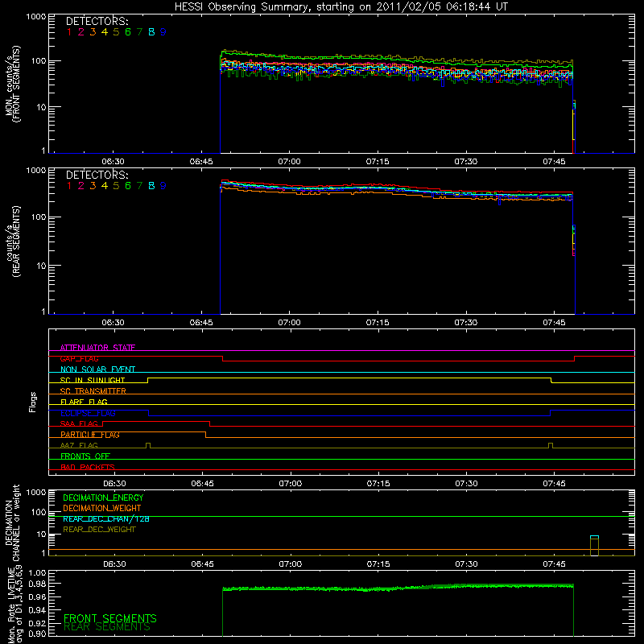Select magenta detector 2 in rear segments legend
644x644 pixels.
click(81, 186)
